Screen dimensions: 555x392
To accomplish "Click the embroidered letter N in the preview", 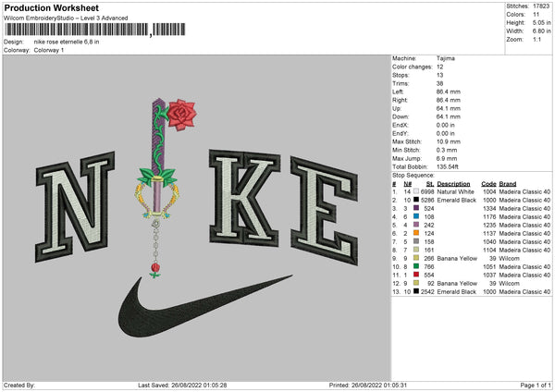I will pyautogui.click(x=73, y=209).
